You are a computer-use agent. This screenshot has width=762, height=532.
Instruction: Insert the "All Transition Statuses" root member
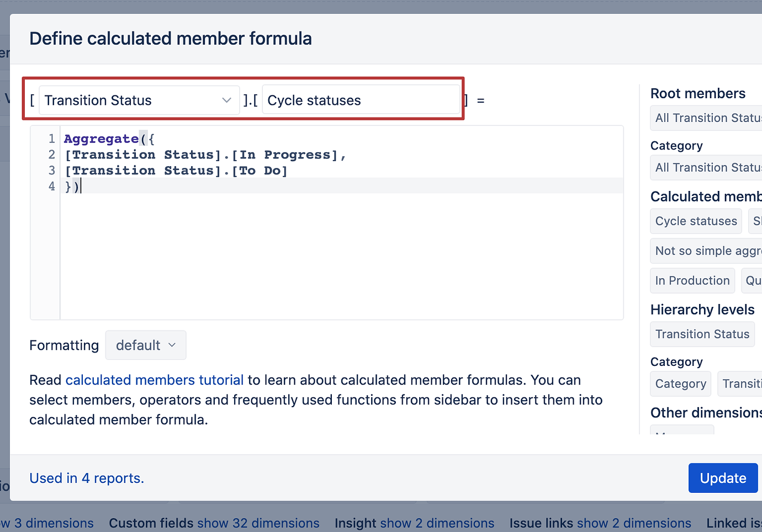(707, 118)
